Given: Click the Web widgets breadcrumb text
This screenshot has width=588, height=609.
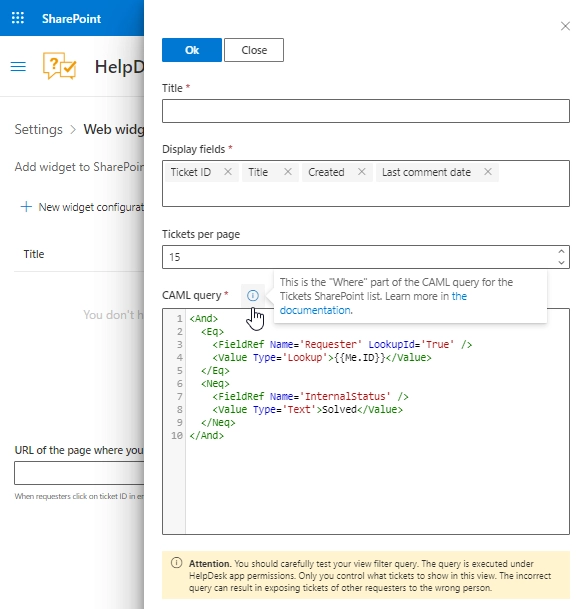Looking at the screenshot, I should click(114, 129).
